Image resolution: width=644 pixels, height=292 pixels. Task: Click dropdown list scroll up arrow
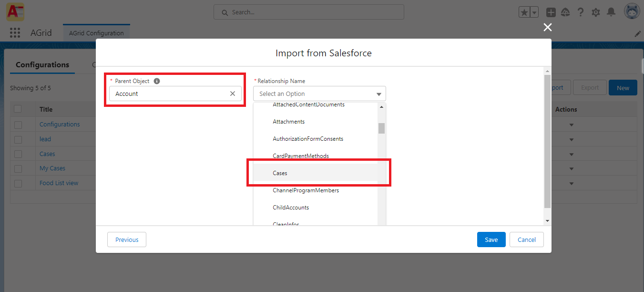(x=381, y=107)
